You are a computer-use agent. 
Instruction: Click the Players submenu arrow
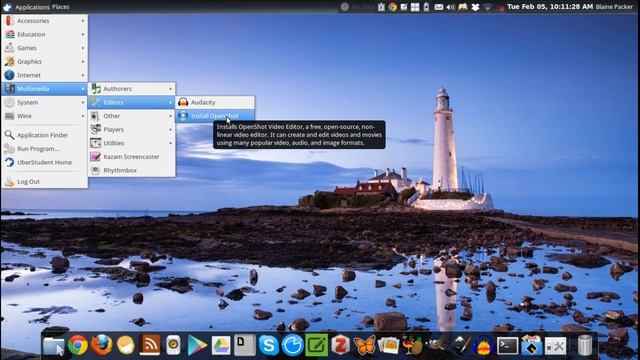click(171, 130)
